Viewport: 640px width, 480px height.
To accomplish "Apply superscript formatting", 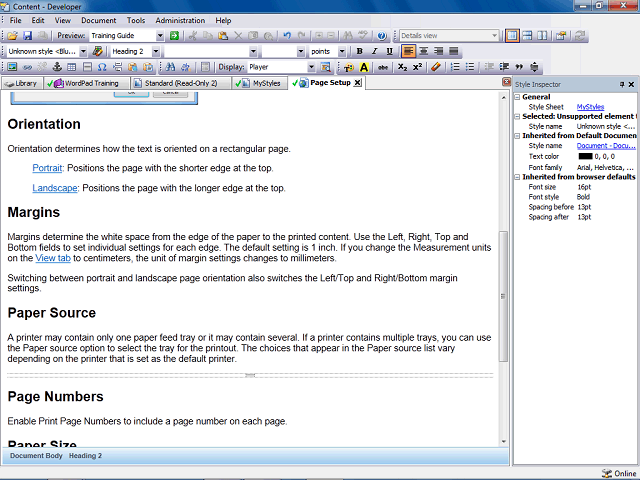I will 417,67.
